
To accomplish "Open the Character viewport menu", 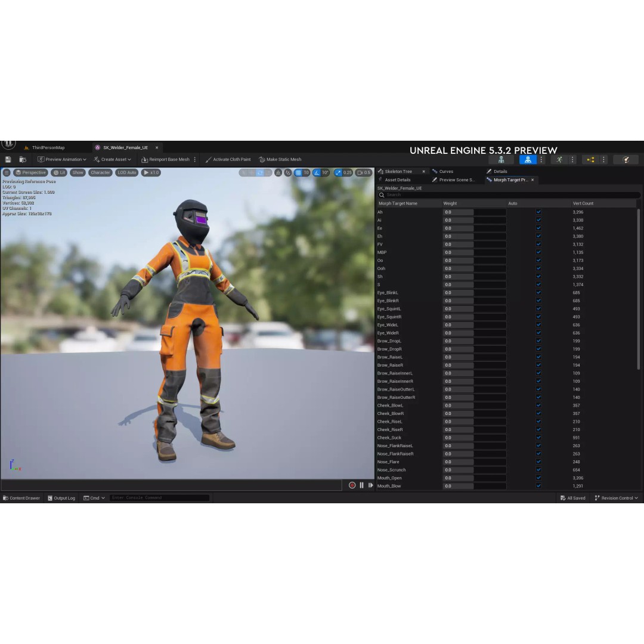I will pos(100,172).
